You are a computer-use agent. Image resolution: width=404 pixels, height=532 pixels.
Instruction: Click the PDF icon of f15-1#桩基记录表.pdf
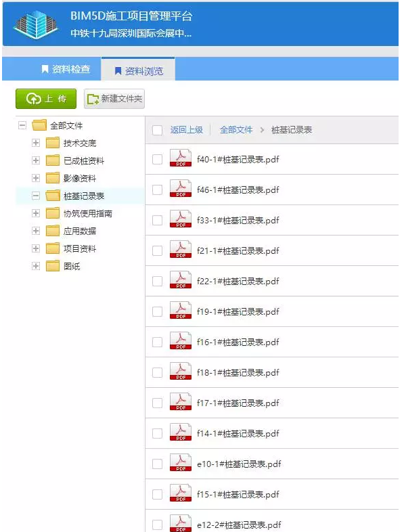point(181,493)
